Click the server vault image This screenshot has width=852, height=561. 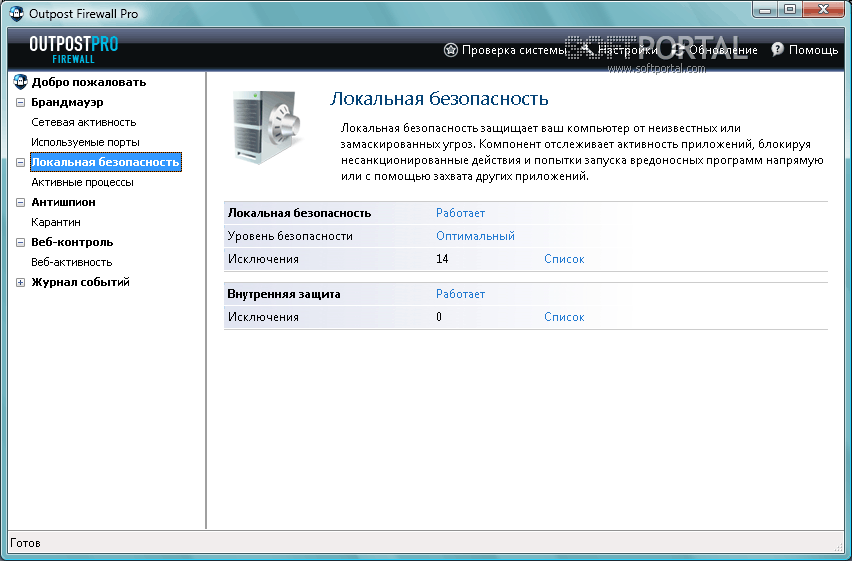click(267, 127)
